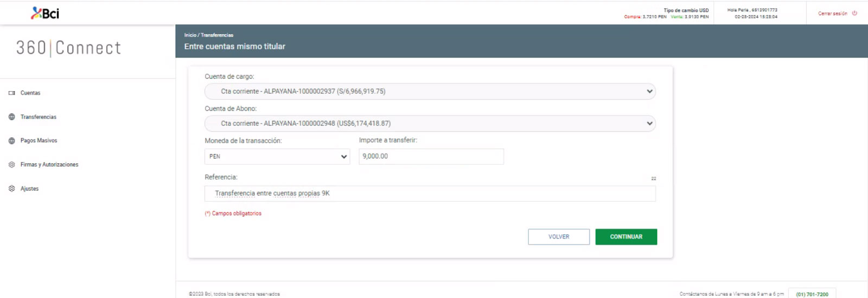Screen dimensions: 868x298
Task: Click into the Referencia text field
Action: [x=430, y=193]
